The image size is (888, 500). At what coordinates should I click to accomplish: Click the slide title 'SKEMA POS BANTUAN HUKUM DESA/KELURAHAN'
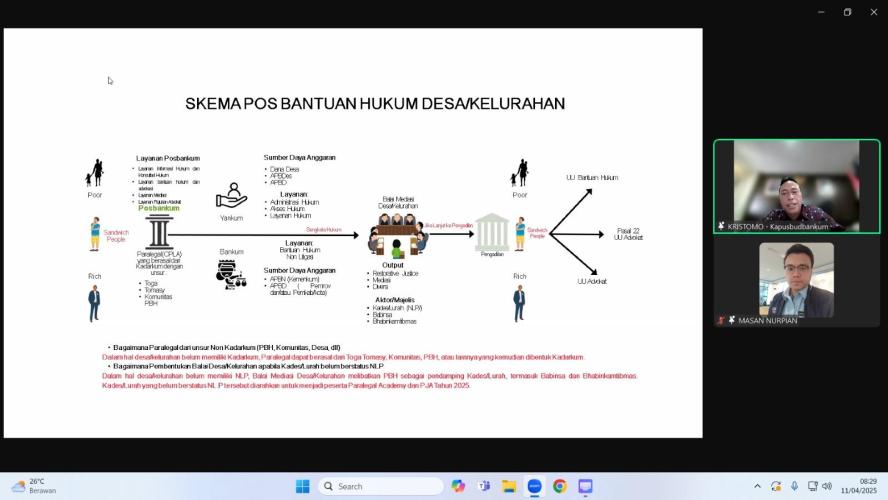point(375,104)
